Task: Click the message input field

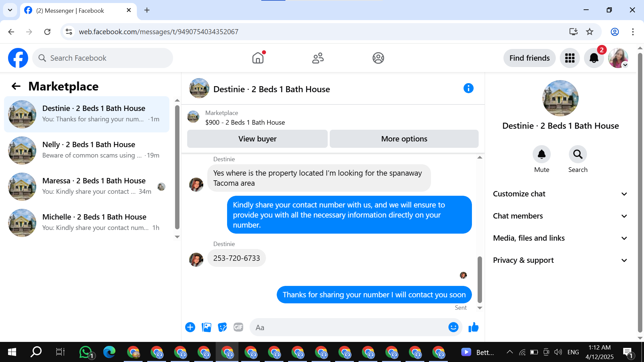Action: 349,327
